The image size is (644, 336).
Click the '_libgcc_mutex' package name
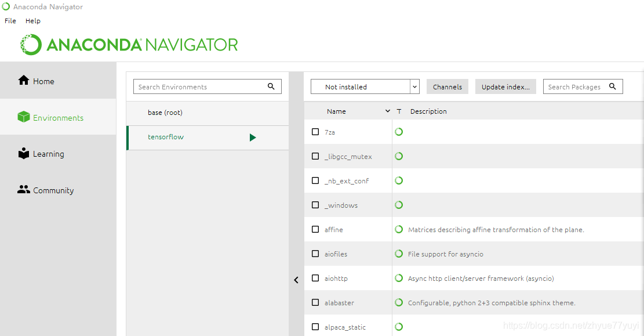click(x=348, y=157)
